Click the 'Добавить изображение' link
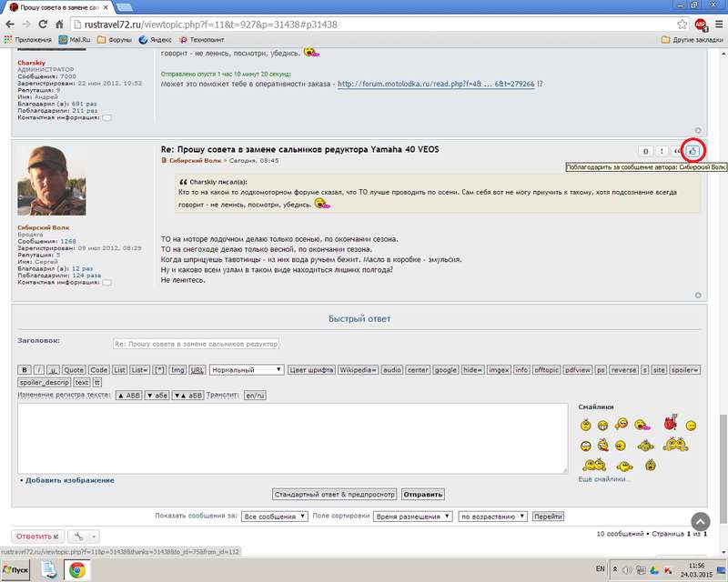The image size is (728, 582). [69, 480]
